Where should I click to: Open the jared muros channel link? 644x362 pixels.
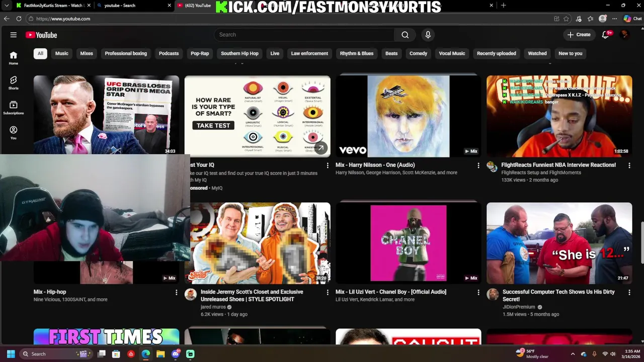tap(213, 307)
